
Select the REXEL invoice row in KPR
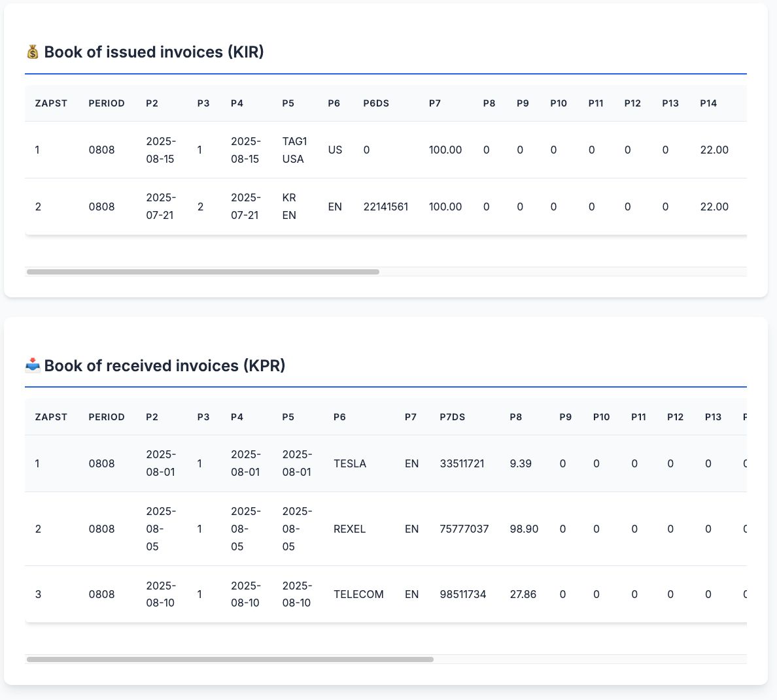(262, 529)
